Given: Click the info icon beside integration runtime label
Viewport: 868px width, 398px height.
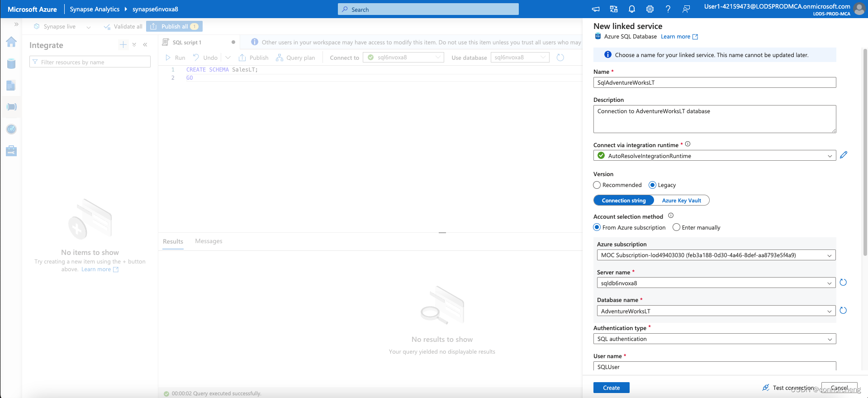Looking at the screenshot, I should [688, 144].
